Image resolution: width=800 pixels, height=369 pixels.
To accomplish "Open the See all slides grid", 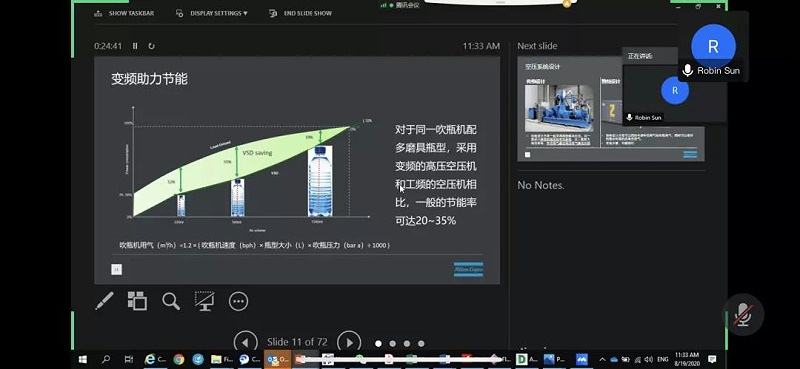I will tap(137, 301).
